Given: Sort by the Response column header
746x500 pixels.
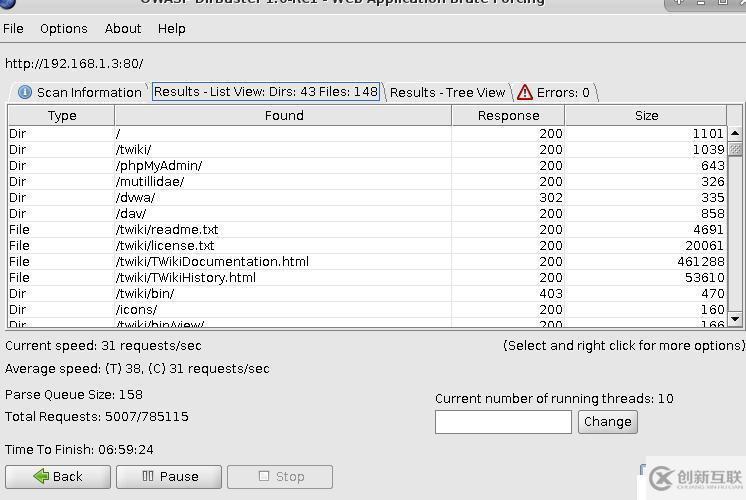Looking at the screenshot, I should pyautogui.click(x=508, y=116).
